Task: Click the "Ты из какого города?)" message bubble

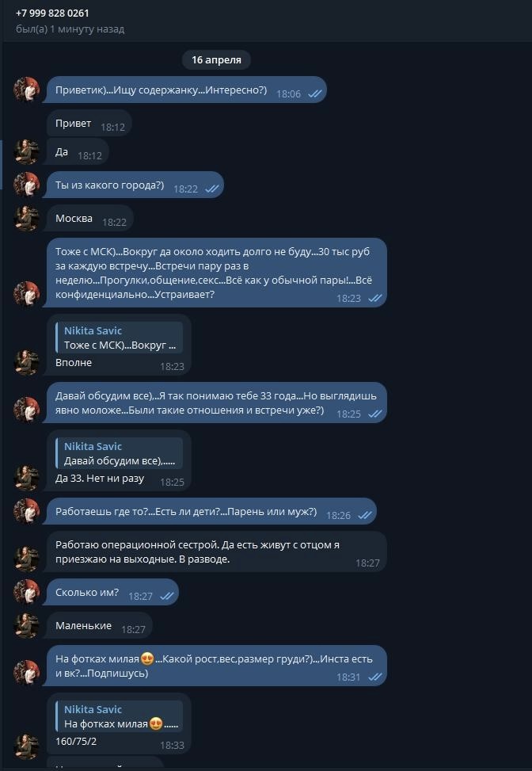Action: coord(135,186)
